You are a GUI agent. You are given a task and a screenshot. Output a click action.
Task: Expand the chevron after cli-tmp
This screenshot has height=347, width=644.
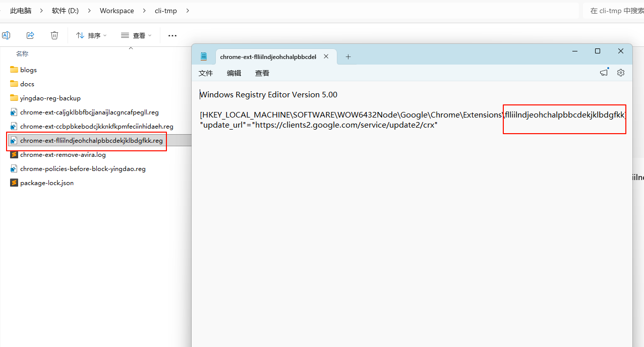188,11
